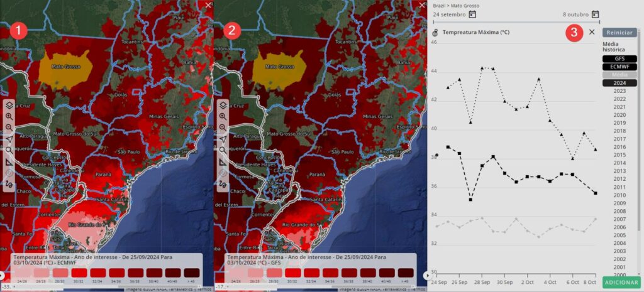The image size is (644, 292).
Task: Select year 2010 in historical list
Action: (x=619, y=195)
